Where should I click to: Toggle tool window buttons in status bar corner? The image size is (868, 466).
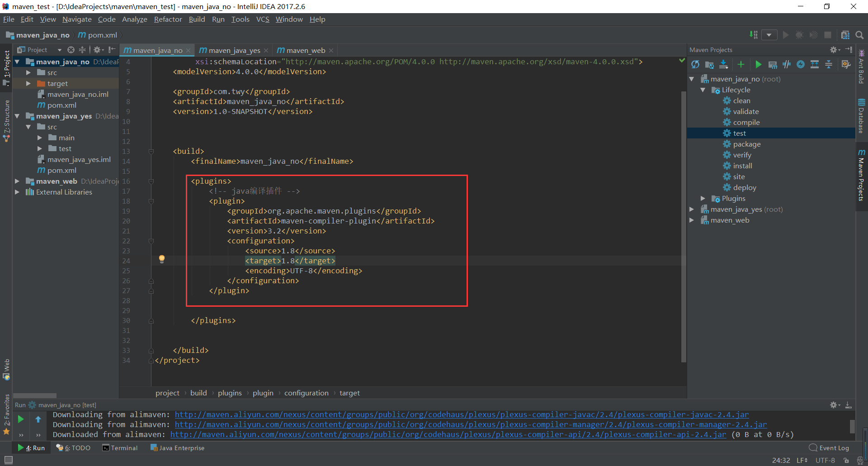click(x=8, y=460)
